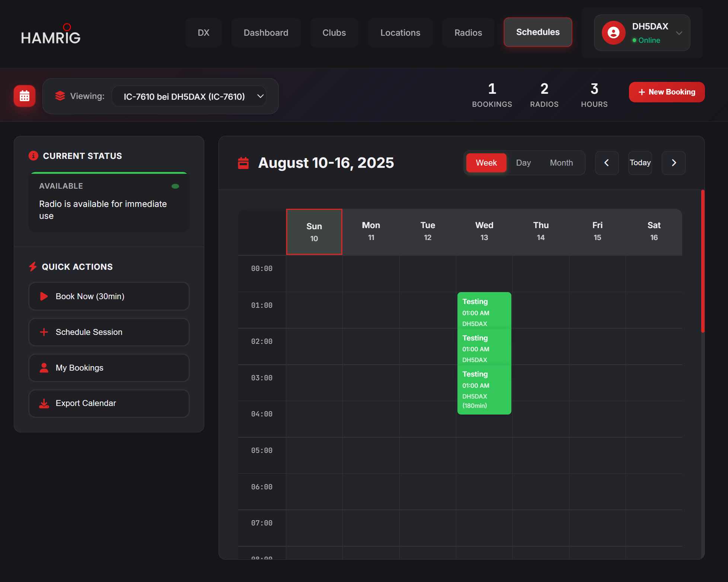728x582 pixels.
Task: Switch calendar to Week view
Action: click(x=486, y=163)
